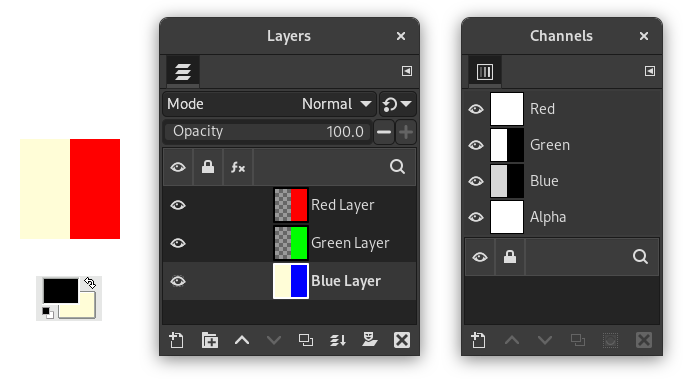Image resolution: width=683 pixels, height=379 pixels.
Task: Click the Blue channel label
Action: (544, 181)
